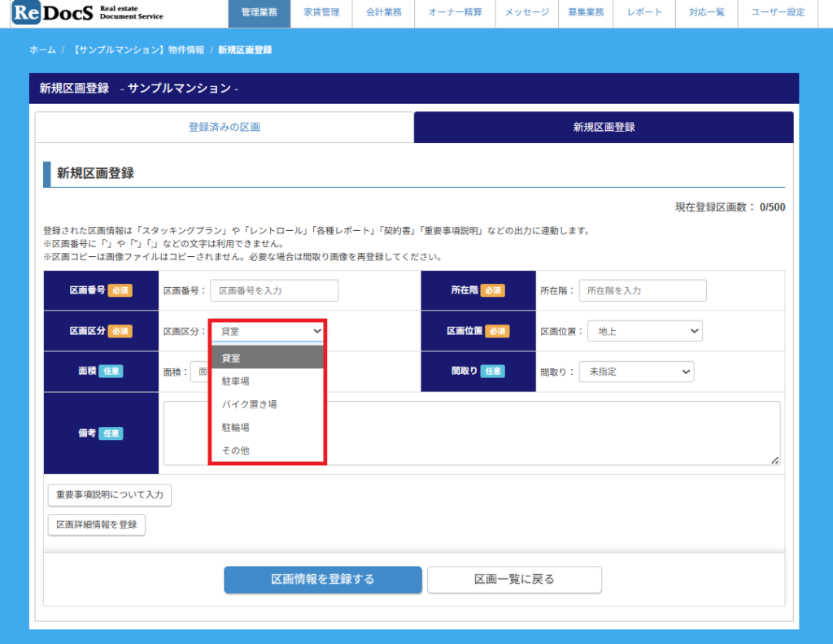Open the オーナー精算 menu
The image size is (833, 644).
tap(455, 13)
